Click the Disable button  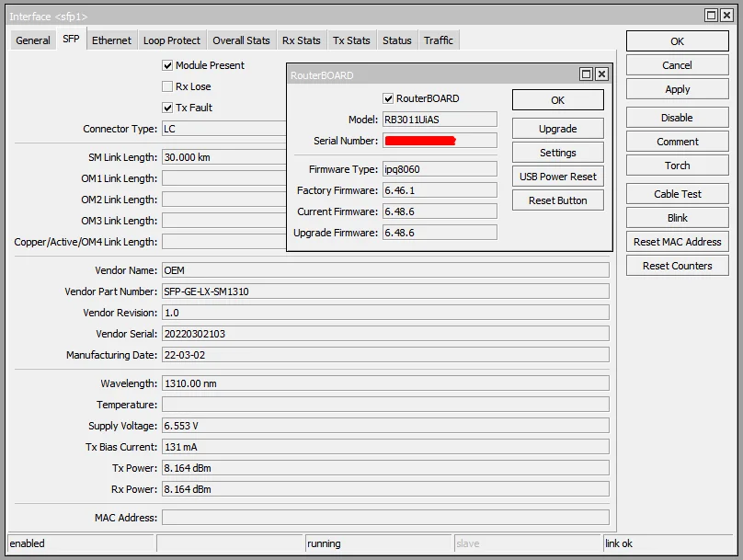point(677,118)
